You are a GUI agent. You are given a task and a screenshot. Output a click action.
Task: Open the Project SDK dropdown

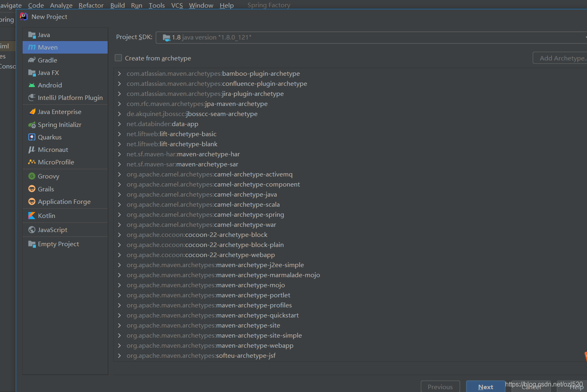point(371,37)
